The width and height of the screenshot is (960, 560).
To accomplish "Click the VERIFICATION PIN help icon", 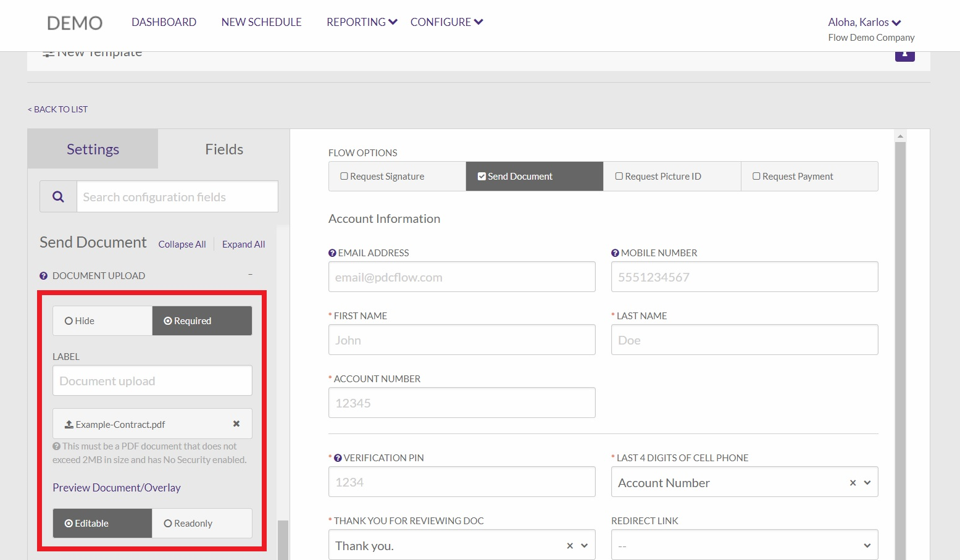I will (x=338, y=458).
